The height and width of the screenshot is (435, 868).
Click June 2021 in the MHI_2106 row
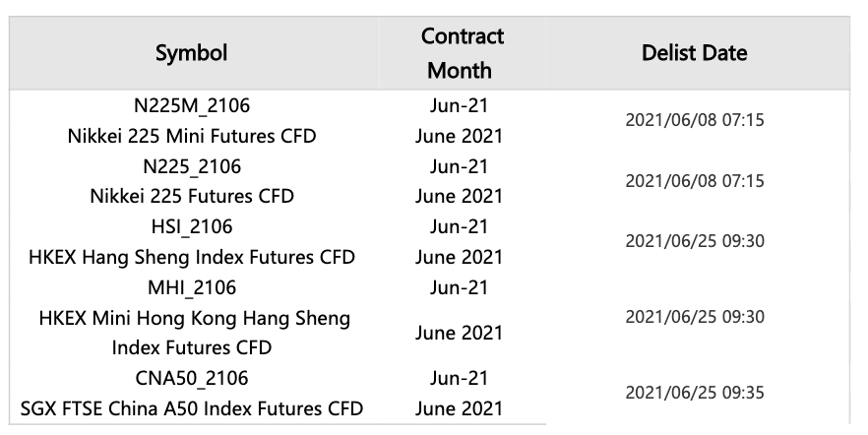click(459, 334)
